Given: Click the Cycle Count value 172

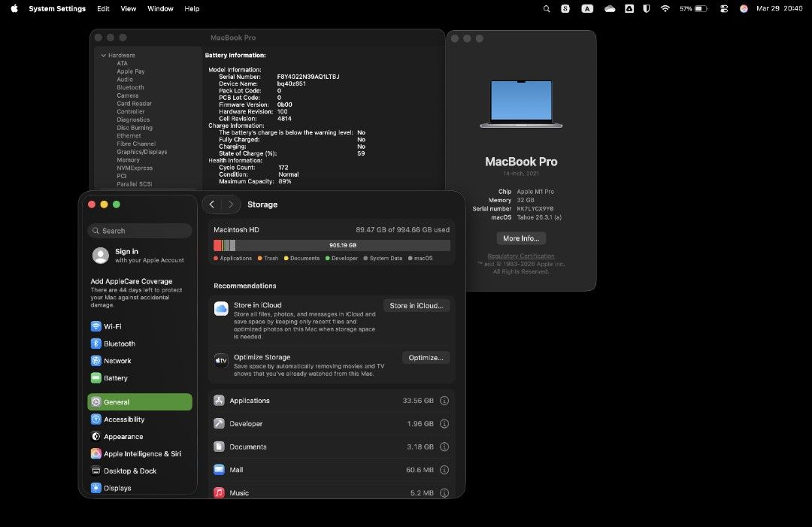Looking at the screenshot, I should [x=283, y=167].
